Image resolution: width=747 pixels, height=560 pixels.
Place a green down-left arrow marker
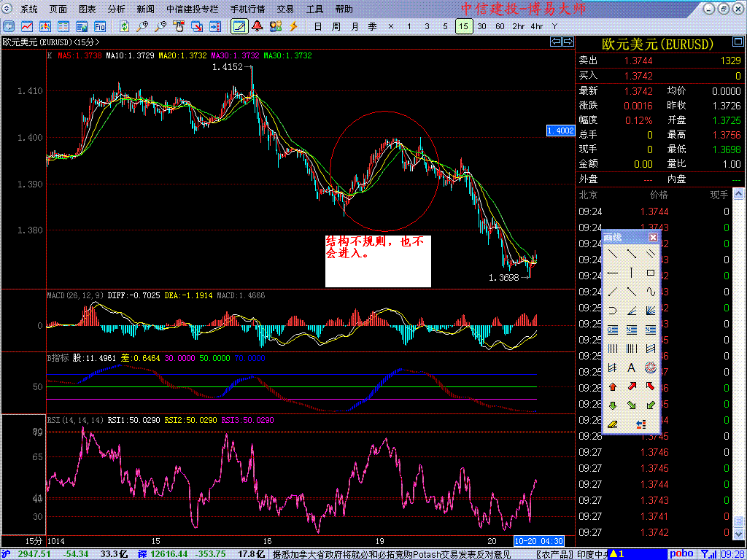(650, 405)
